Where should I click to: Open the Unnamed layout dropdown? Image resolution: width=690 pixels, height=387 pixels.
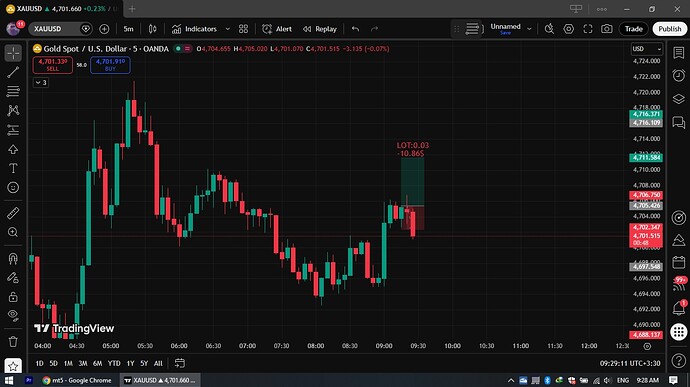[529, 29]
